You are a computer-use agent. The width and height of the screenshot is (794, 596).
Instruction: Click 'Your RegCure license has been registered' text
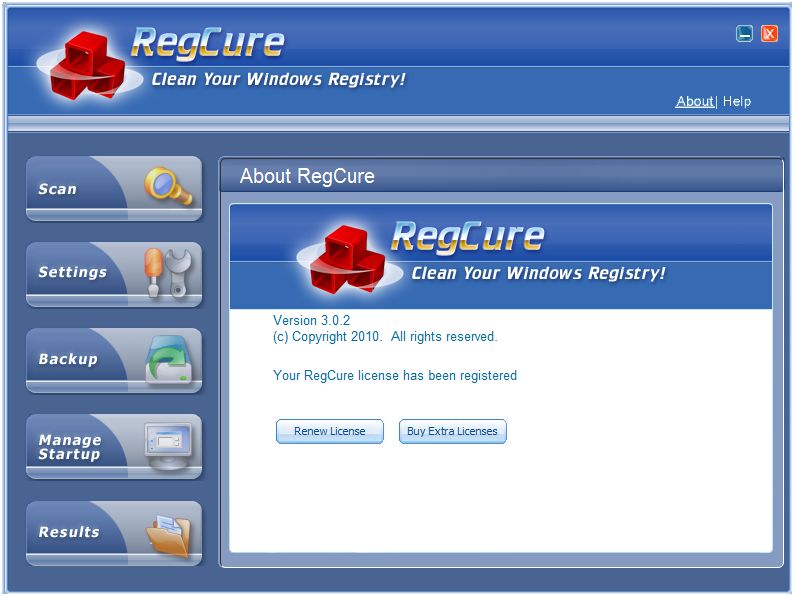[x=395, y=375]
